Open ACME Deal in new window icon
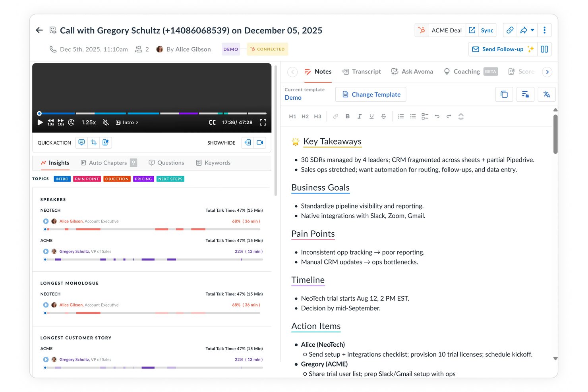This screenshot has width=588, height=392. (x=472, y=30)
